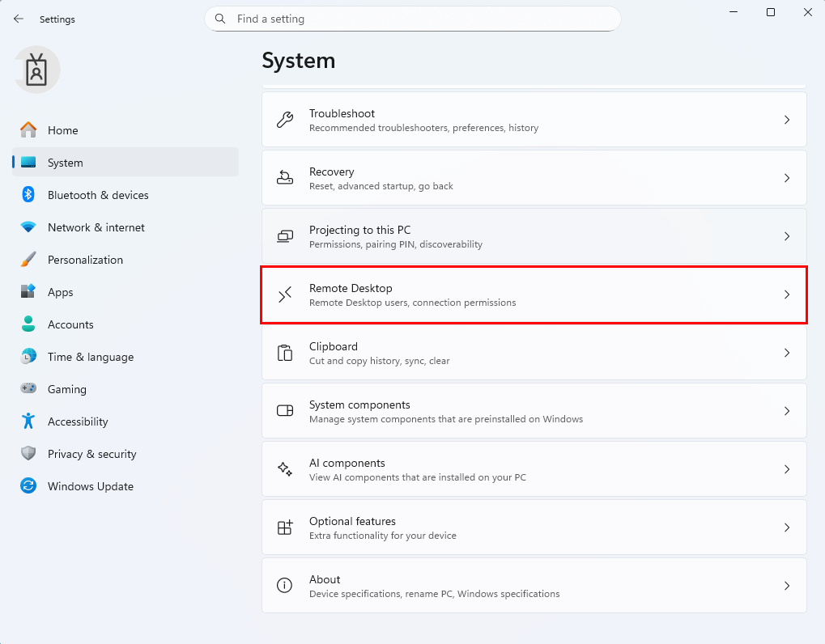Screen dimensions: 825x644
Task: Click the About info icon
Action: tap(285, 586)
